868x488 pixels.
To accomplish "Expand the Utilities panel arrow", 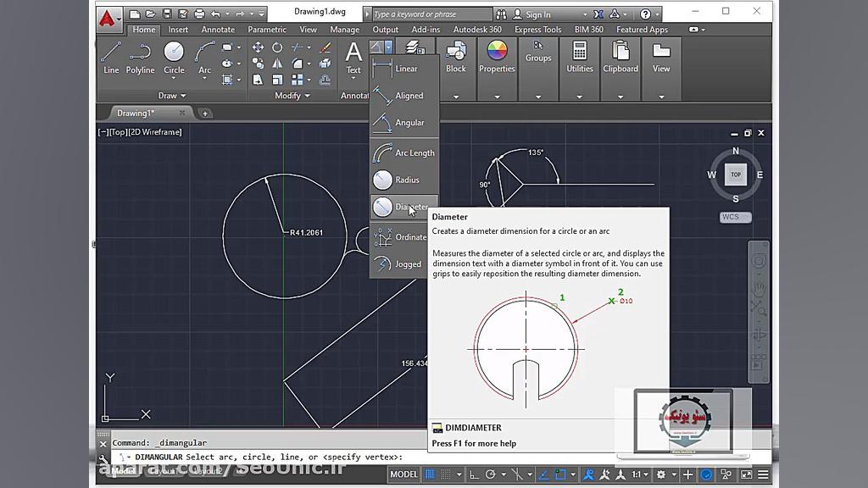I will [x=580, y=97].
